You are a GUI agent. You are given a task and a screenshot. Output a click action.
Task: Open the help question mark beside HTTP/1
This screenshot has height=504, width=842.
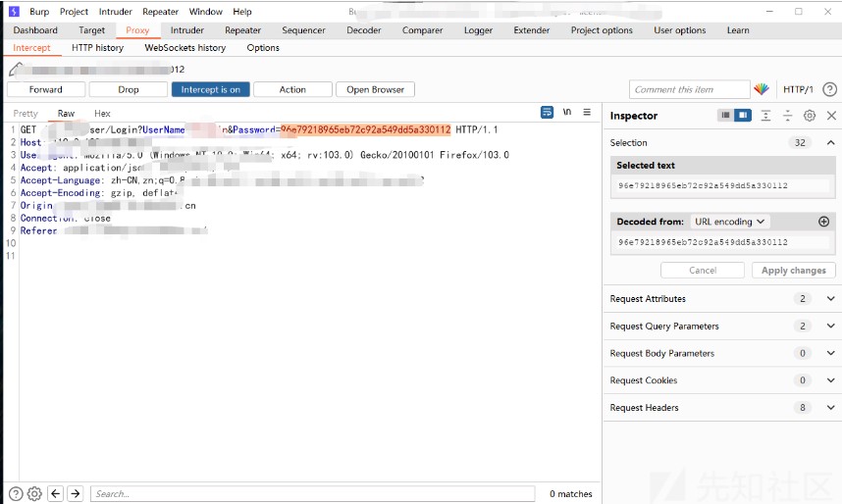pos(829,89)
